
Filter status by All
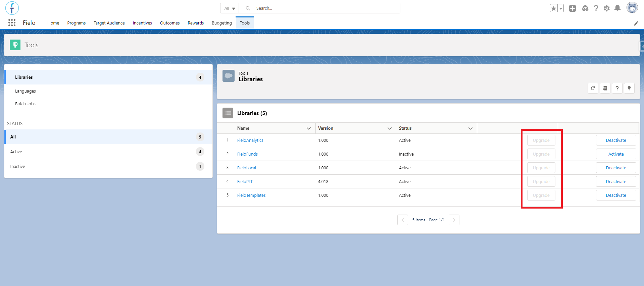click(x=108, y=137)
